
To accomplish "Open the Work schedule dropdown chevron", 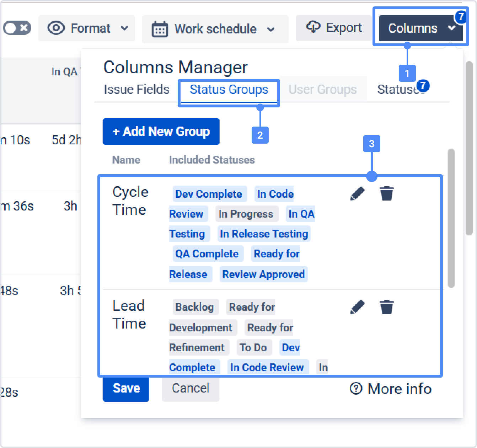I will tap(271, 29).
